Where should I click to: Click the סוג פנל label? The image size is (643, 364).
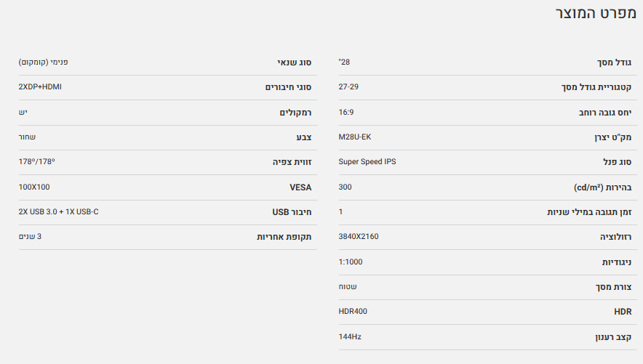[x=615, y=162]
